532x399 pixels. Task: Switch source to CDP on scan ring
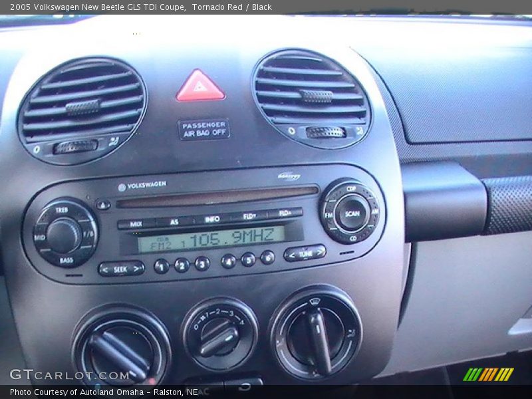352,188
